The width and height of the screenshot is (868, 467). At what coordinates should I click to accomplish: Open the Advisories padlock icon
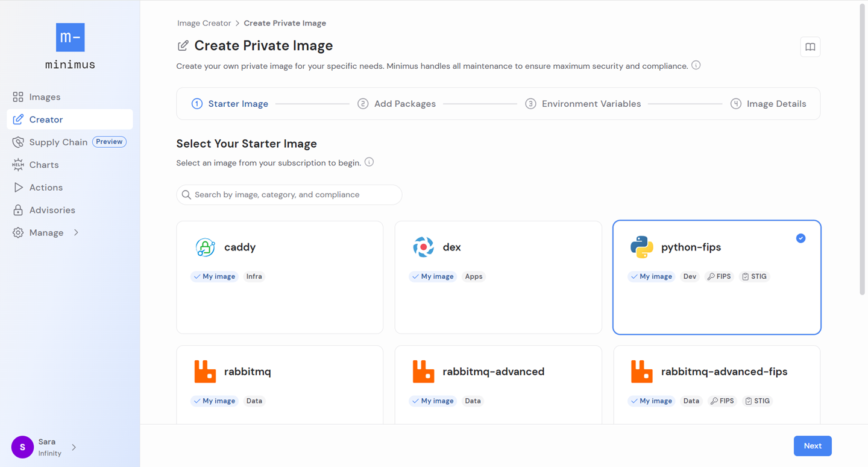pyautogui.click(x=18, y=210)
